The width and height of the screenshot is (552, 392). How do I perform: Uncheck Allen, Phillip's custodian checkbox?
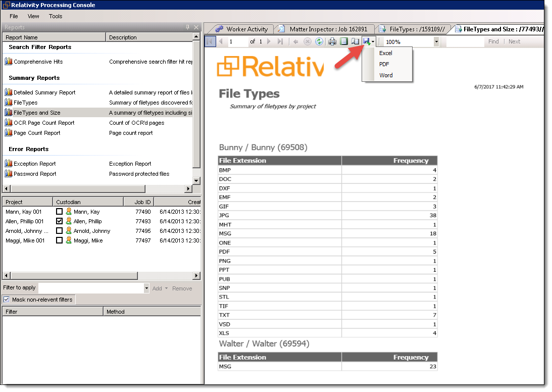tap(59, 221)
